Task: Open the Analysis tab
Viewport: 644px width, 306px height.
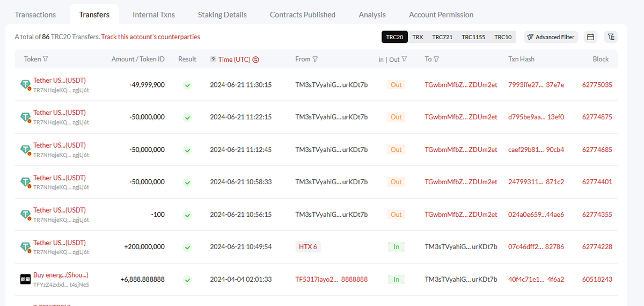Action: pos(372,14)
